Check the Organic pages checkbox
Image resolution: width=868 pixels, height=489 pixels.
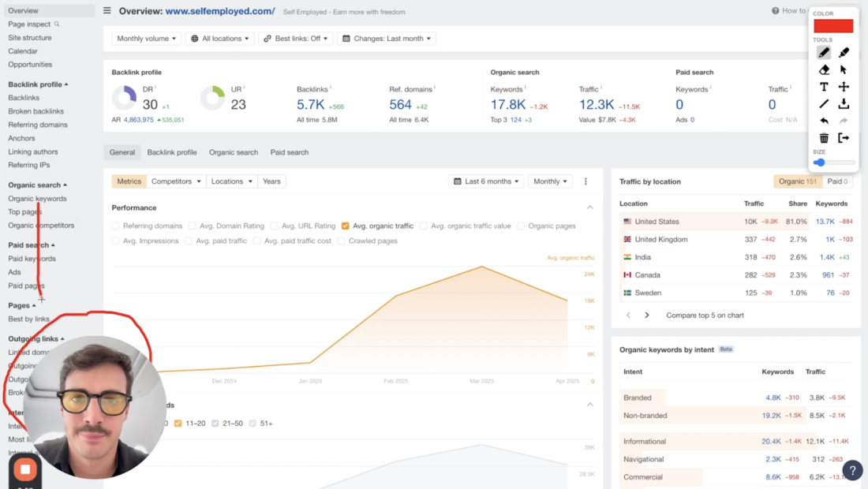(x=521, y=226)
